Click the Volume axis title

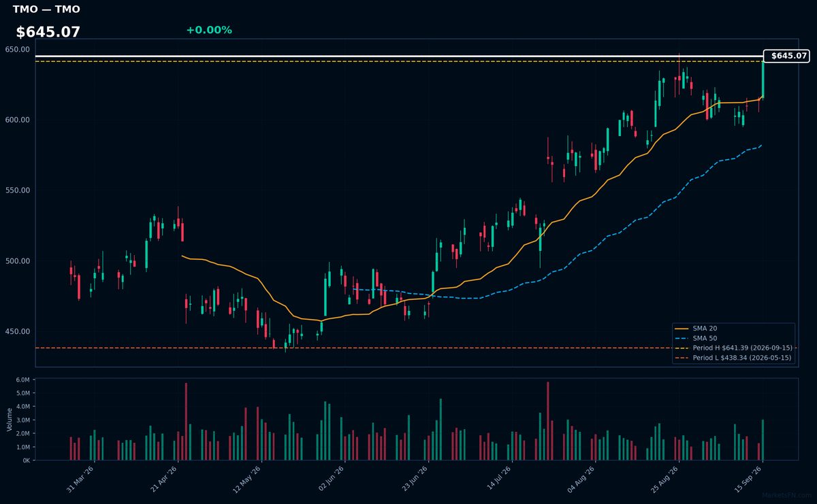(x=10, y=419)
